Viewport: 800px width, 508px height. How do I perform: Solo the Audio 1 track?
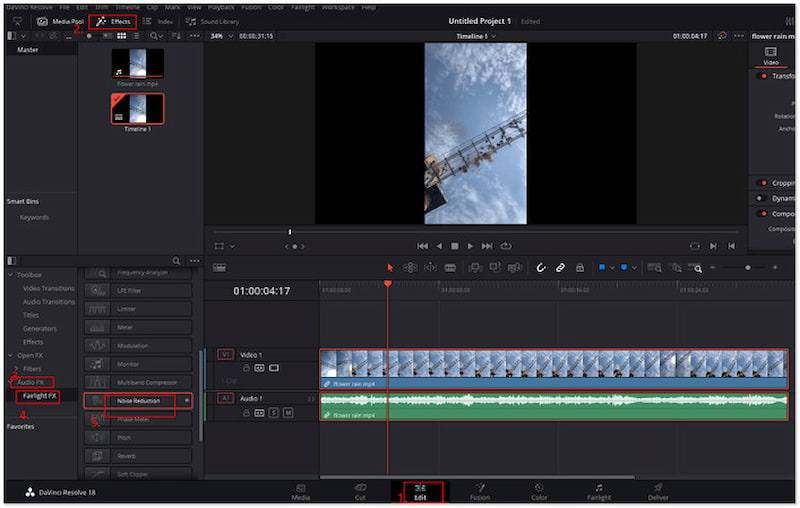point(274,412)
